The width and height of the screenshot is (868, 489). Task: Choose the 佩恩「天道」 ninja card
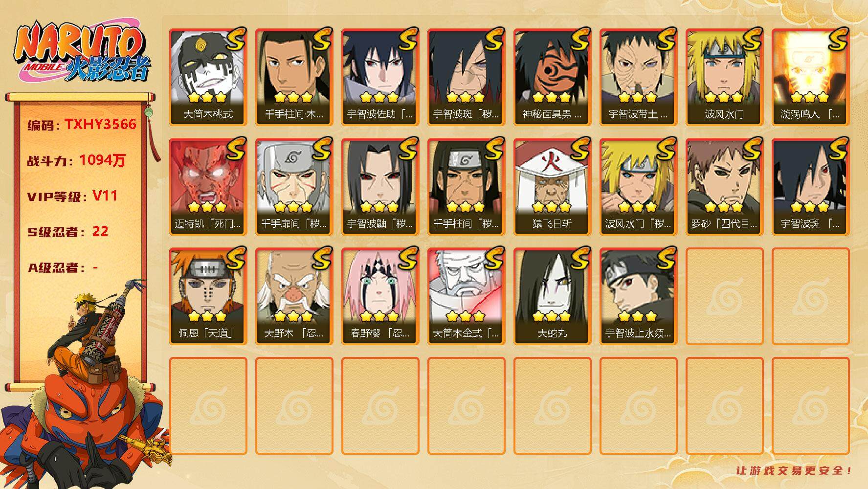pyautogui.click(x=208, y=296)
